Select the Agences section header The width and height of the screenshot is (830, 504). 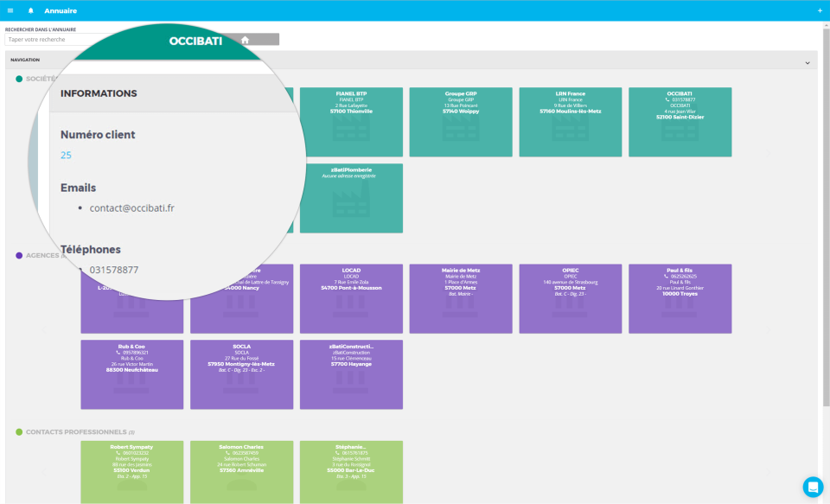click(42, 255)
